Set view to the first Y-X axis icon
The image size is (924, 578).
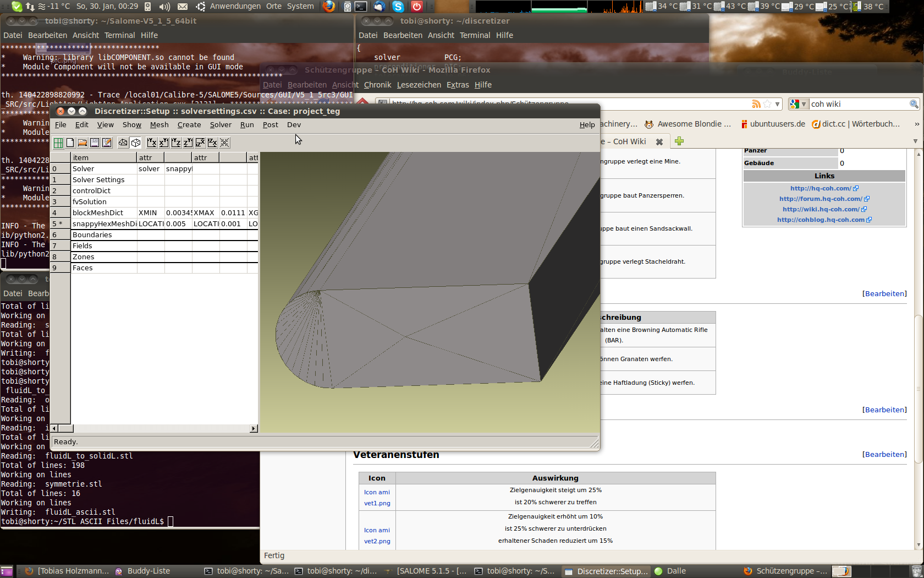152,143
